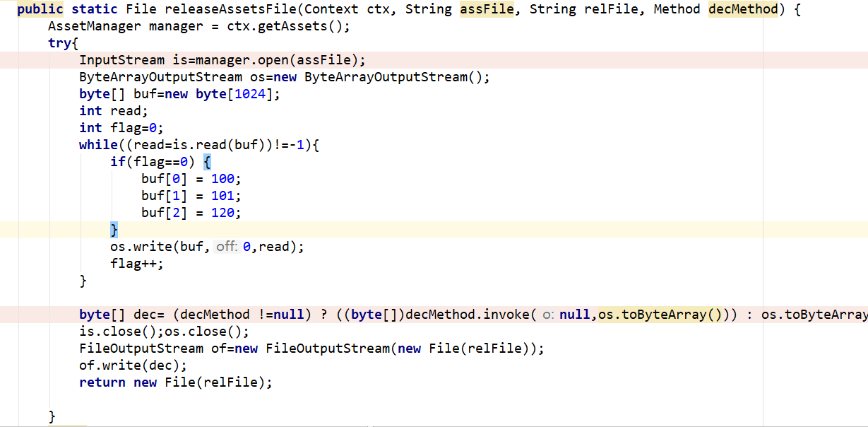Click the closing brace ending try block

click(x=52, y=416)
